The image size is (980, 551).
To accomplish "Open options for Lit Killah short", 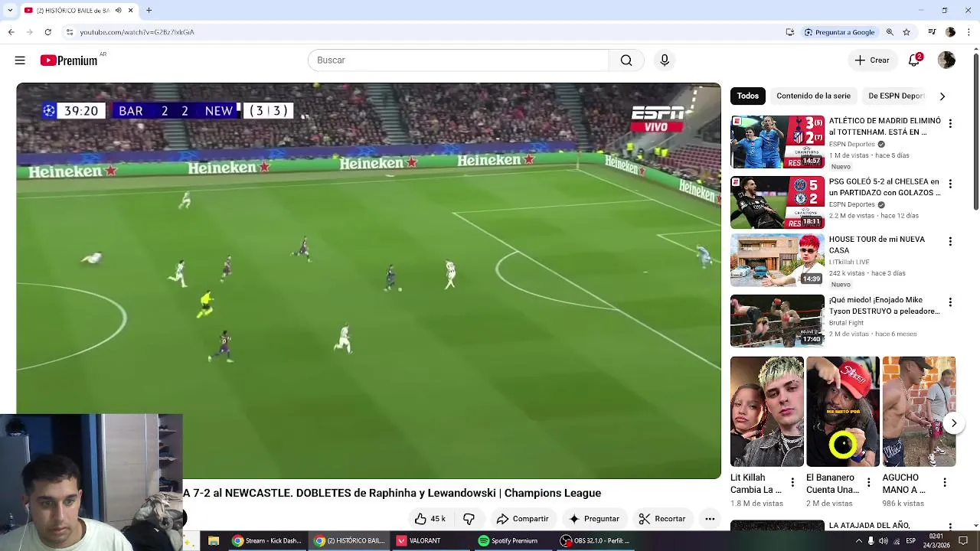I will click(x=792, y=482).
